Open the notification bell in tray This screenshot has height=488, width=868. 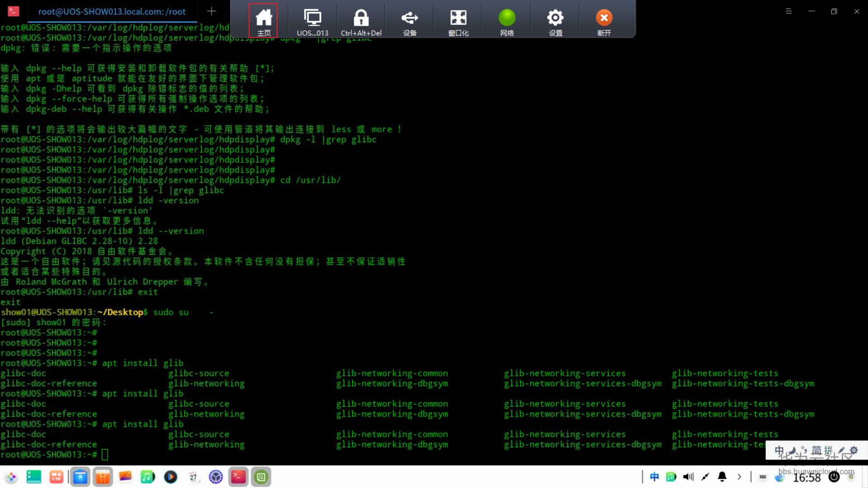[722, 477]
